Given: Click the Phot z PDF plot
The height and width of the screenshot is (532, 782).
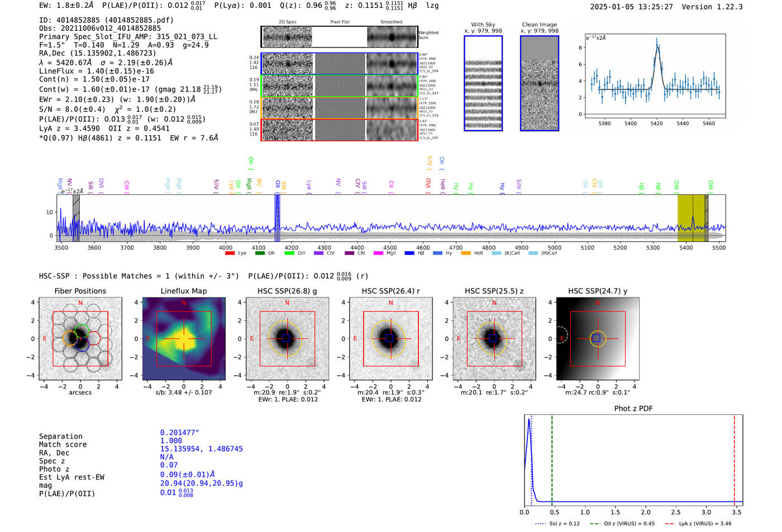Looking at the screenshot, I should pos(633,460).
